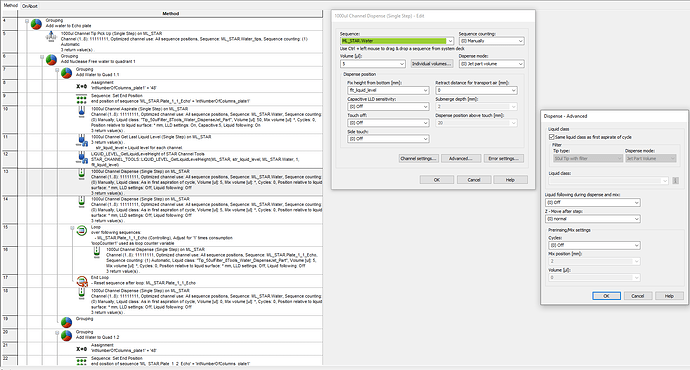The image size is (690, 370).
Task: Click the Advanced... button
Action: tap(461, 158)
